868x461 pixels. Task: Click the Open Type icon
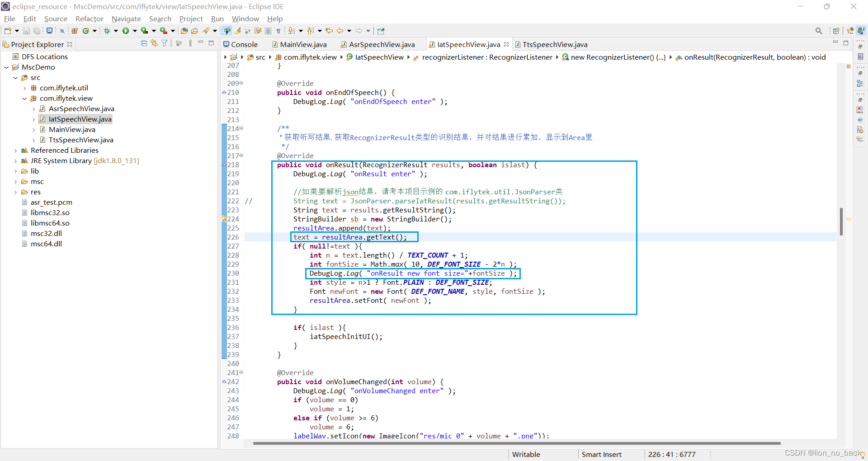coord(184,31)
